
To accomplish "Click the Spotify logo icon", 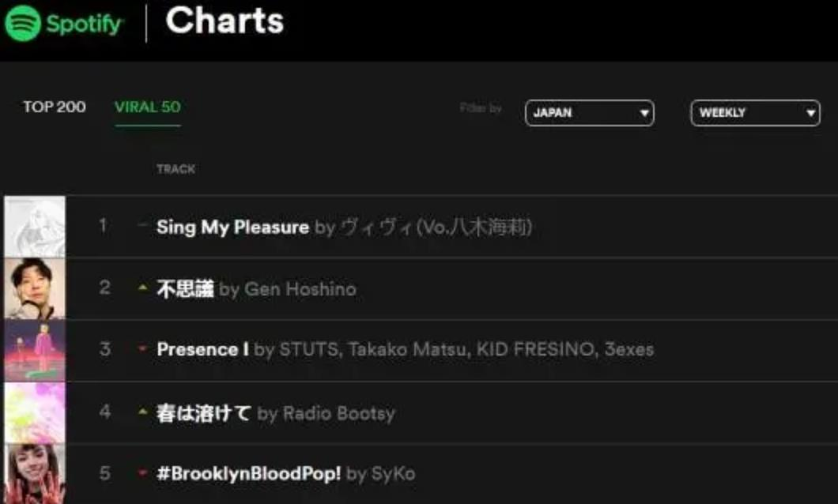I will (22, 23).
